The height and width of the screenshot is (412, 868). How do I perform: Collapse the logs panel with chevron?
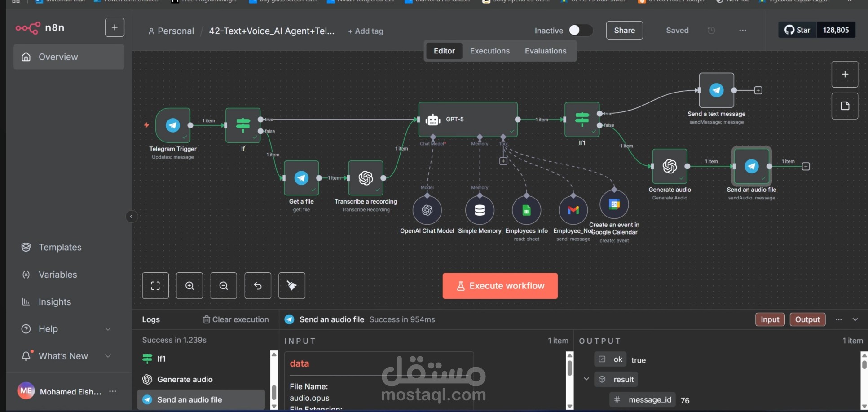click(855, 319)
